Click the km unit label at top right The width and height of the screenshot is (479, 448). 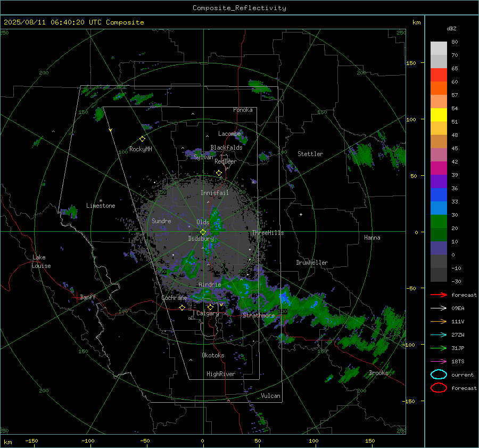click(416, 22)
